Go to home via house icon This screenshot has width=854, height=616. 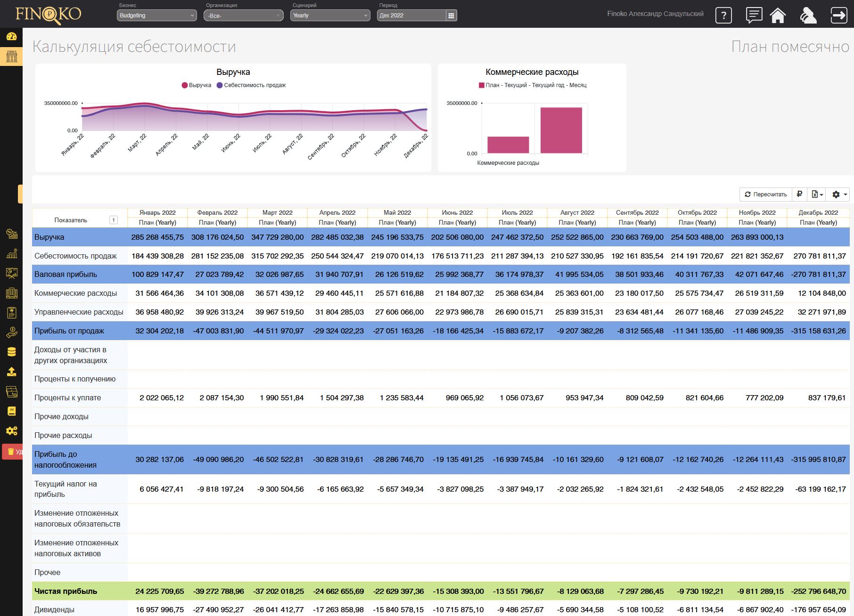pos(778,15)
